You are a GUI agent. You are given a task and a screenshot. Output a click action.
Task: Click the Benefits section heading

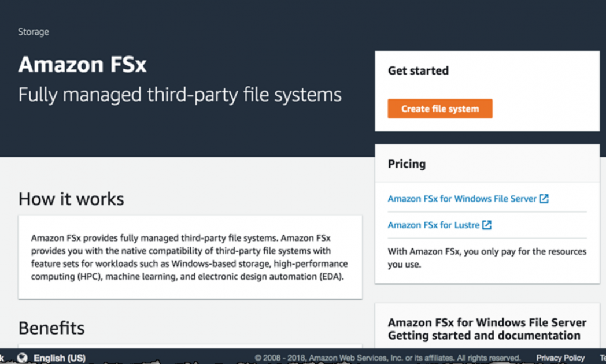(x=51, y=328)
